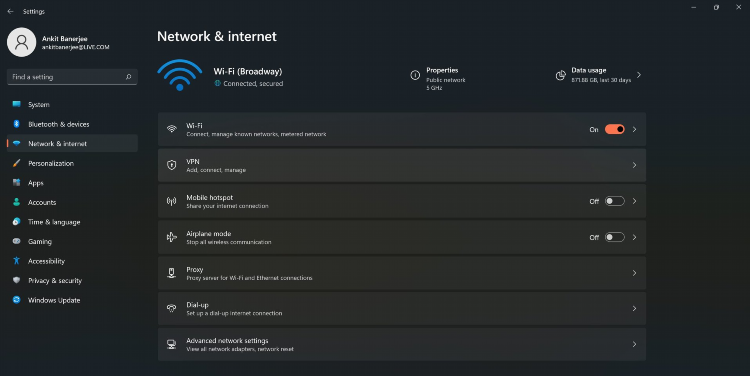
Task: Click the Connected, secured status text
Action: click(x=253, y=84)
